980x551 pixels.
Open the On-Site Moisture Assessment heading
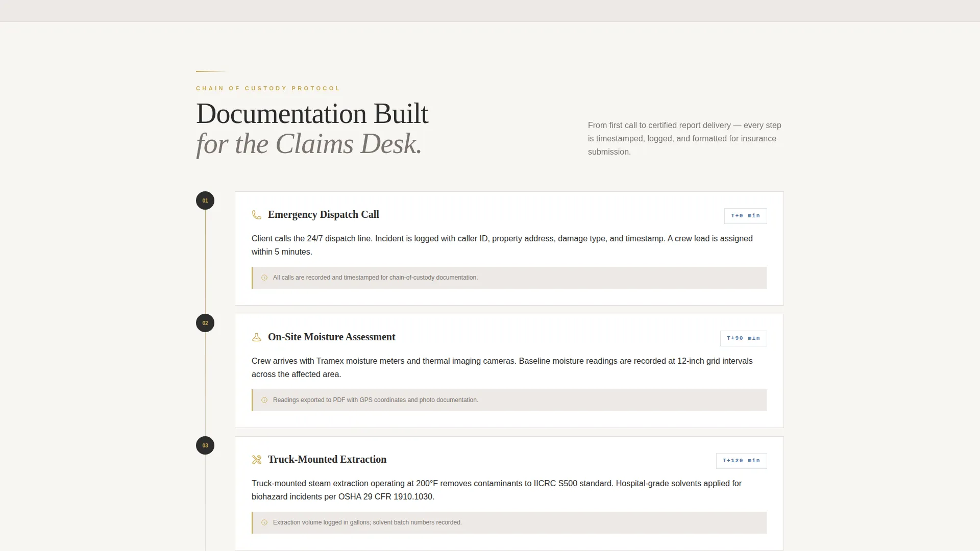pos(332,337)
